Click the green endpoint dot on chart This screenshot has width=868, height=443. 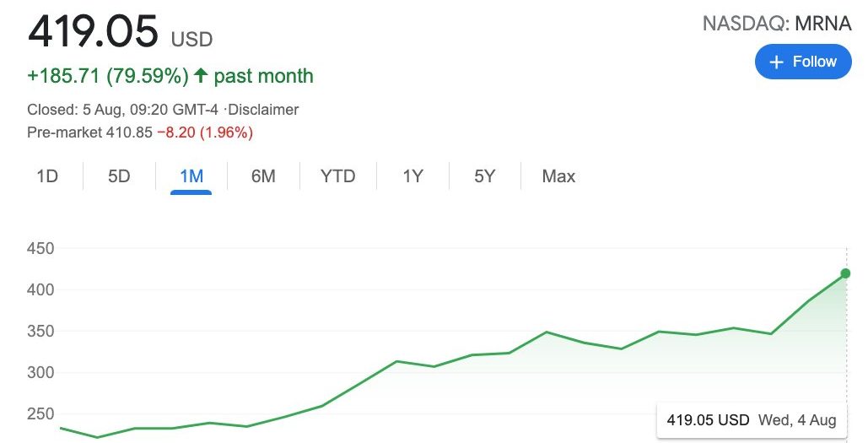coord(845,273)
